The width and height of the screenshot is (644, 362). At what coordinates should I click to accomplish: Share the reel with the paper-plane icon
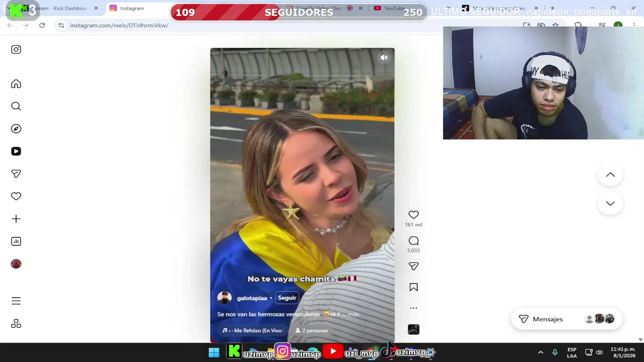(414, 266)
